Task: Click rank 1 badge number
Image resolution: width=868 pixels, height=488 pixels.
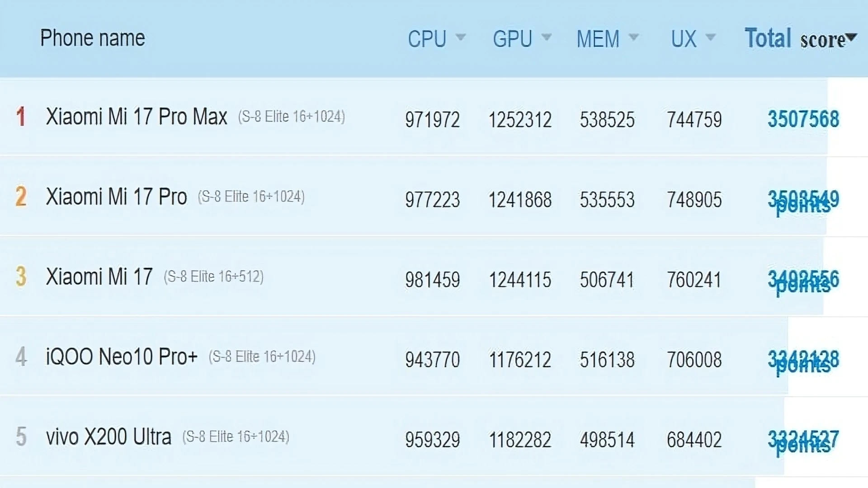Action: pos(21,117)
